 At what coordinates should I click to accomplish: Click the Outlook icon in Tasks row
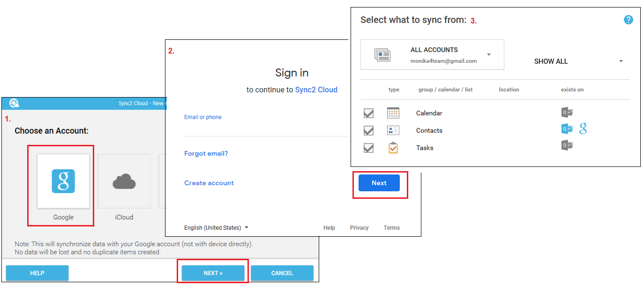pyautogui.click(x=567, y=145)
